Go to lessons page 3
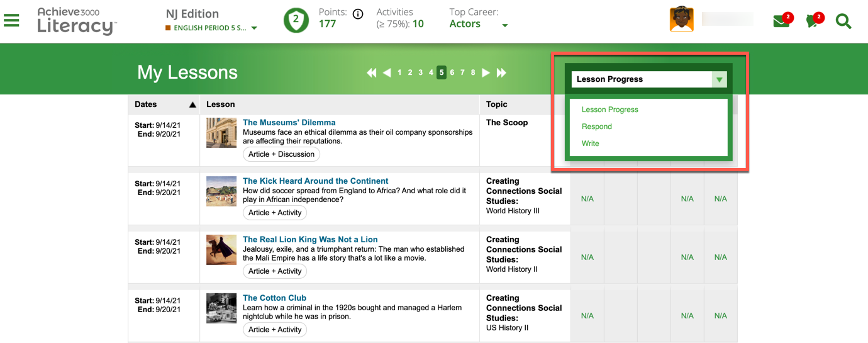The height and width of the screenshot is (343, 868). [421, 73]
